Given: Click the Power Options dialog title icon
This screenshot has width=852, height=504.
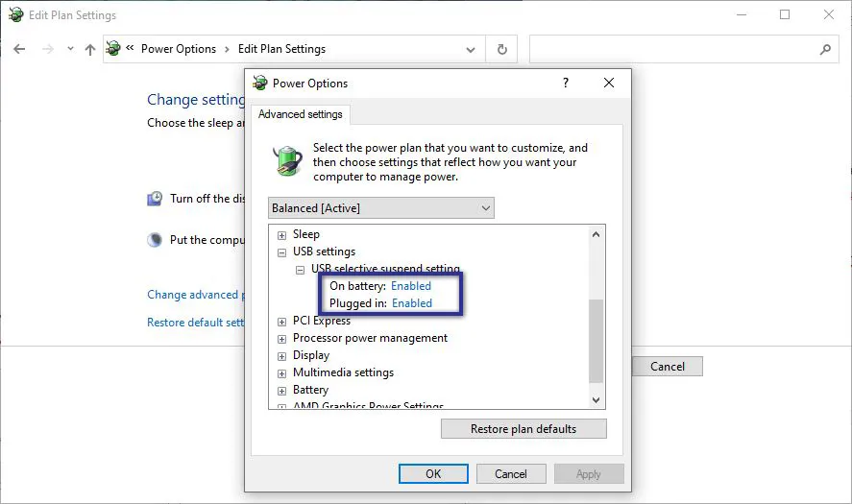Looking at the screenshot, I should (260, 84).
